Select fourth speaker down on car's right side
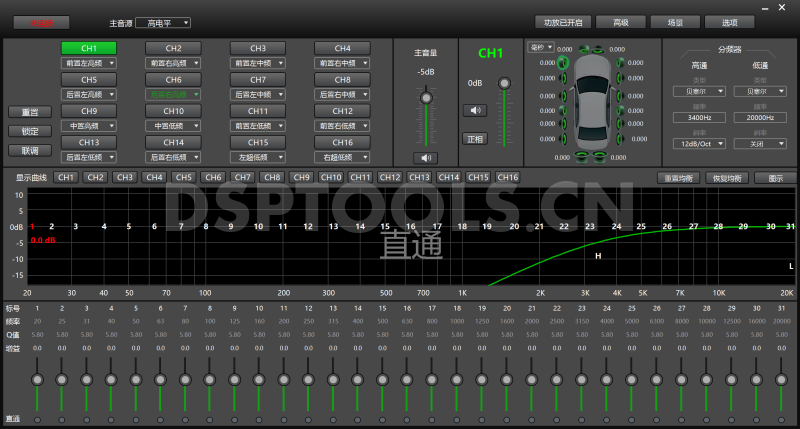Image resolution: width=800 pixels, height=429 pixels. pos(620,111)
